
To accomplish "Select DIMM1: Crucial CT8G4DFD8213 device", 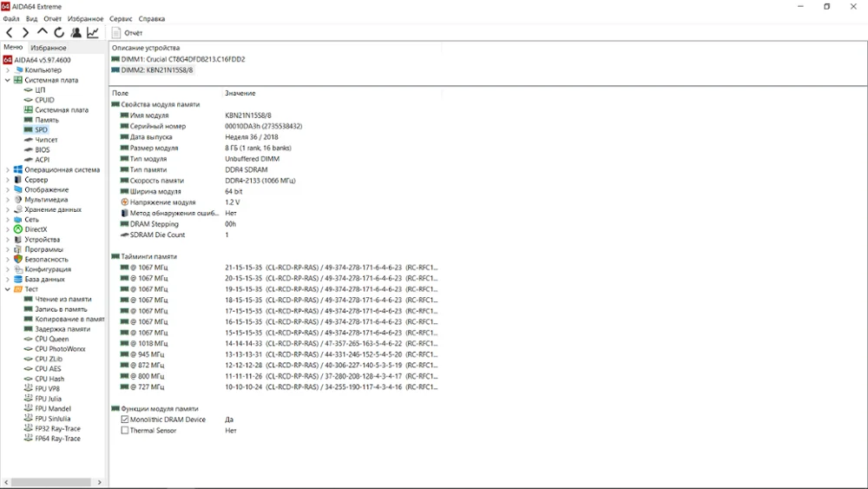I will click(178, 59).
